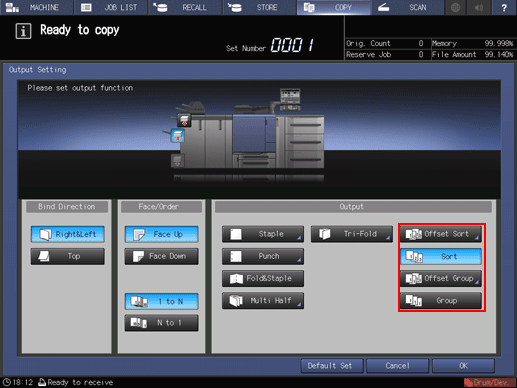
Task: Click the help question mark icon
Action: (504, 7)
